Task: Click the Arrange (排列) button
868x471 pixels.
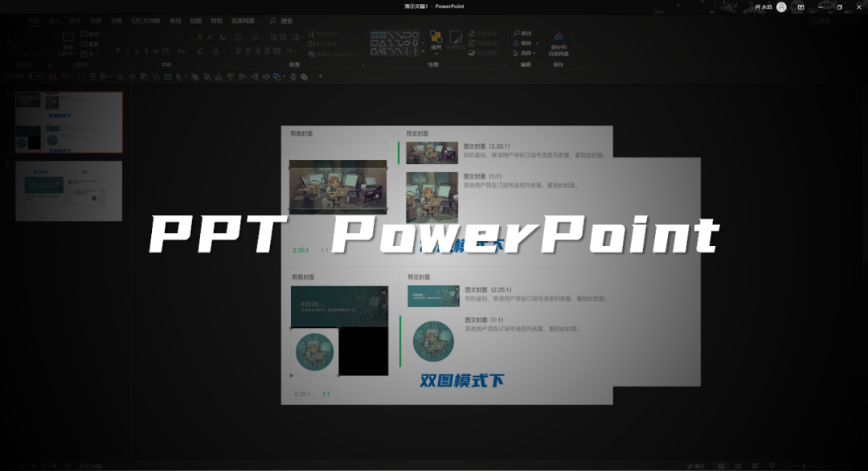Action: (x=436, y=42)
